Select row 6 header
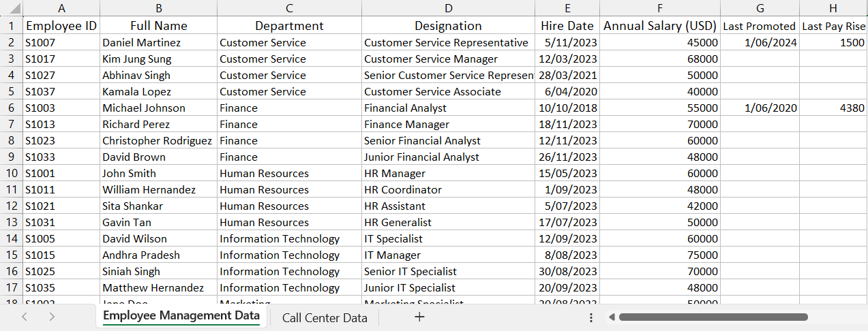This screenshot has height=331, width=868. 11,108
